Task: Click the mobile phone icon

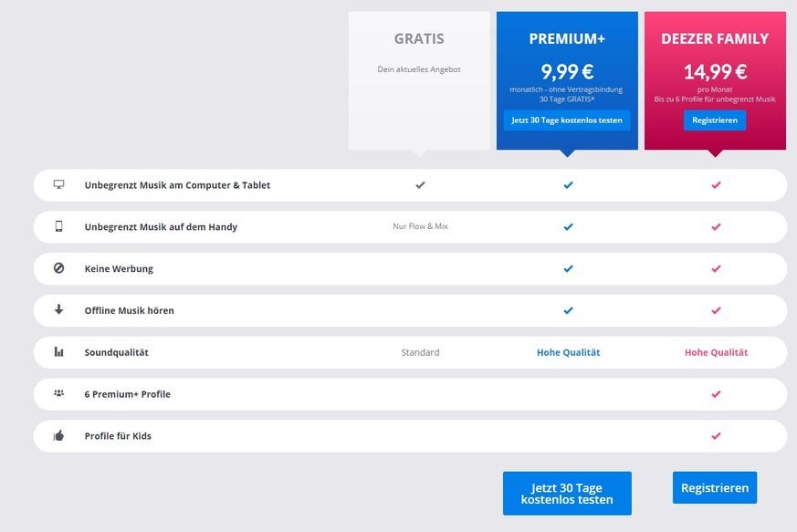Action: (x=59, y=226)
